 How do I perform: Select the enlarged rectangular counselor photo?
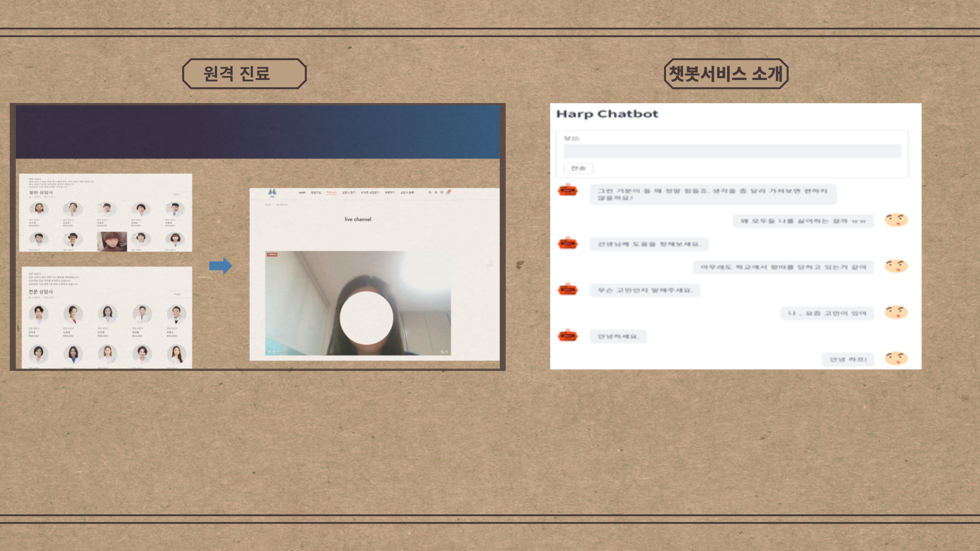[112, 241]
